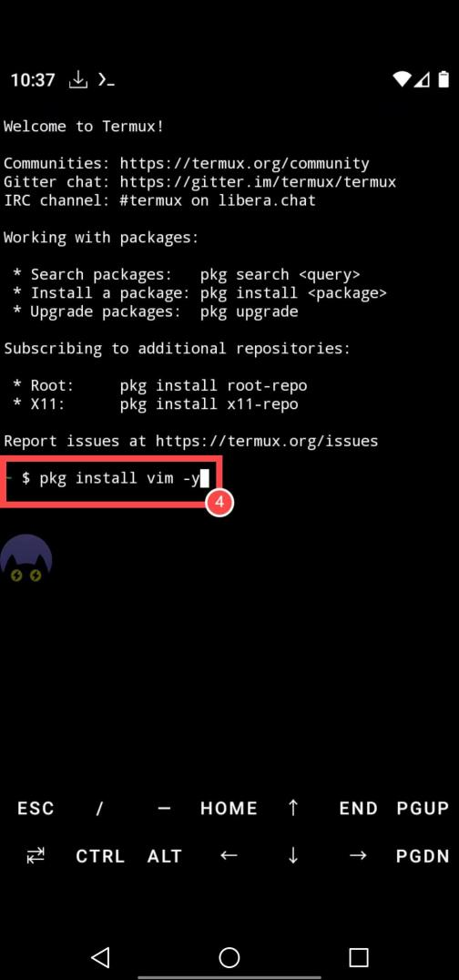
Task: Tap the up arrow key
Action: pos(293,808)
